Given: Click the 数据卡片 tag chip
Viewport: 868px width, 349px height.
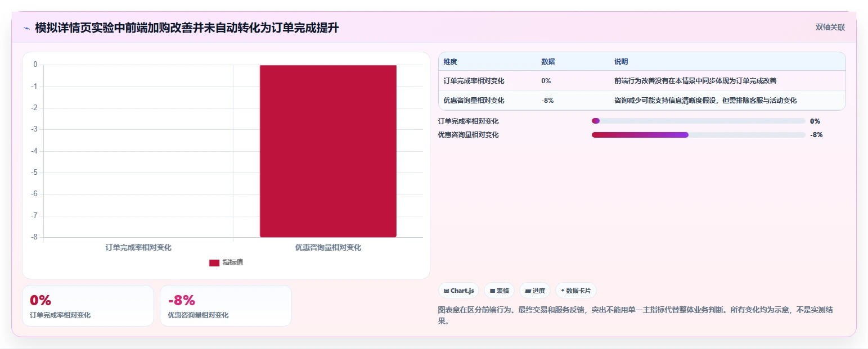Looking at the screenshot, I should 575,291.
